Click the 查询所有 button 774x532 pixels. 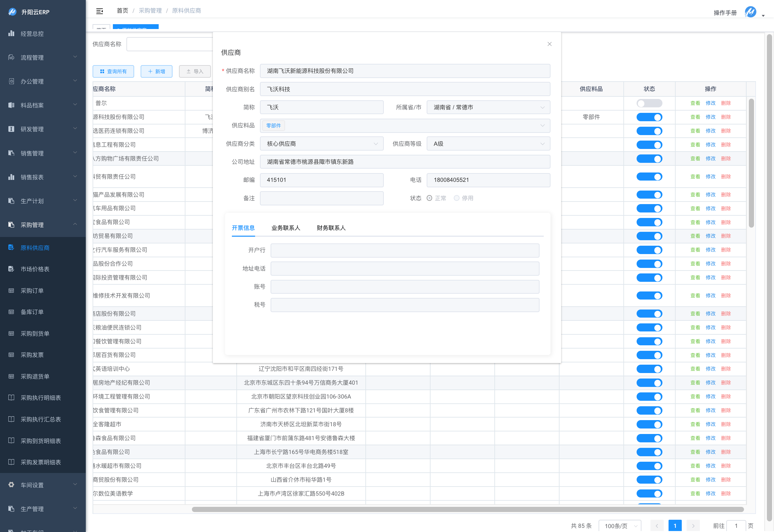tap(113, 71)
